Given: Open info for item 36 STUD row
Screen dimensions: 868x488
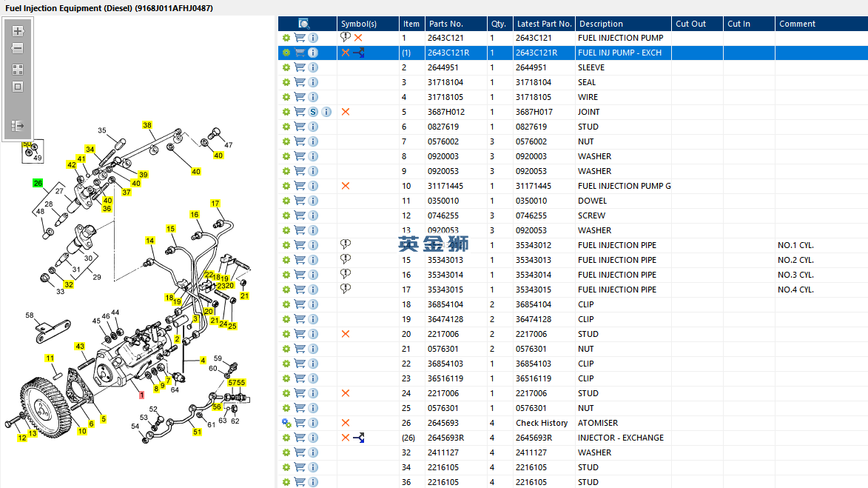Looking at the screenshot, I should pyautogui.click(x=313, y=483).
